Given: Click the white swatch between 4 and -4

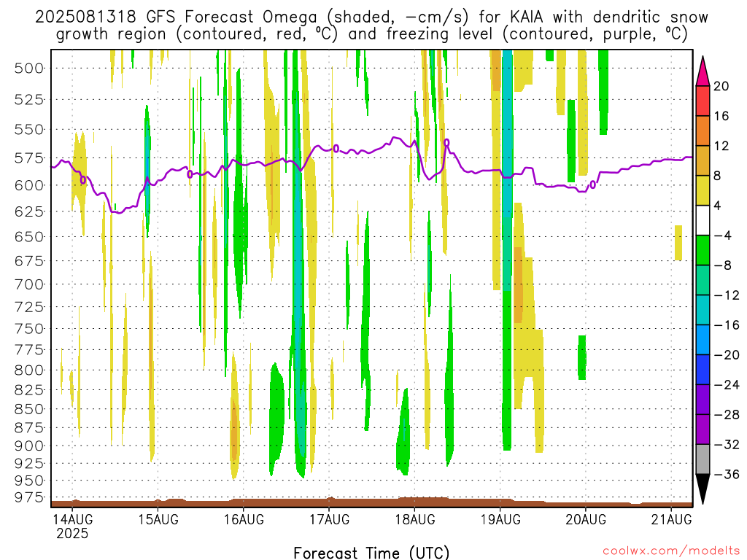Looking at the screenshot, I should coord(703,220).
